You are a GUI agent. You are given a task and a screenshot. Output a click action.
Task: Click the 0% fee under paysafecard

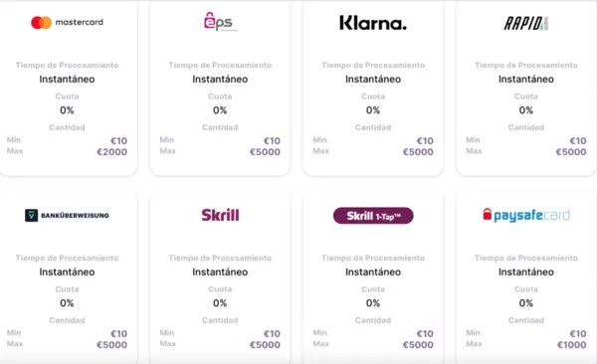(x=526, y=303)
